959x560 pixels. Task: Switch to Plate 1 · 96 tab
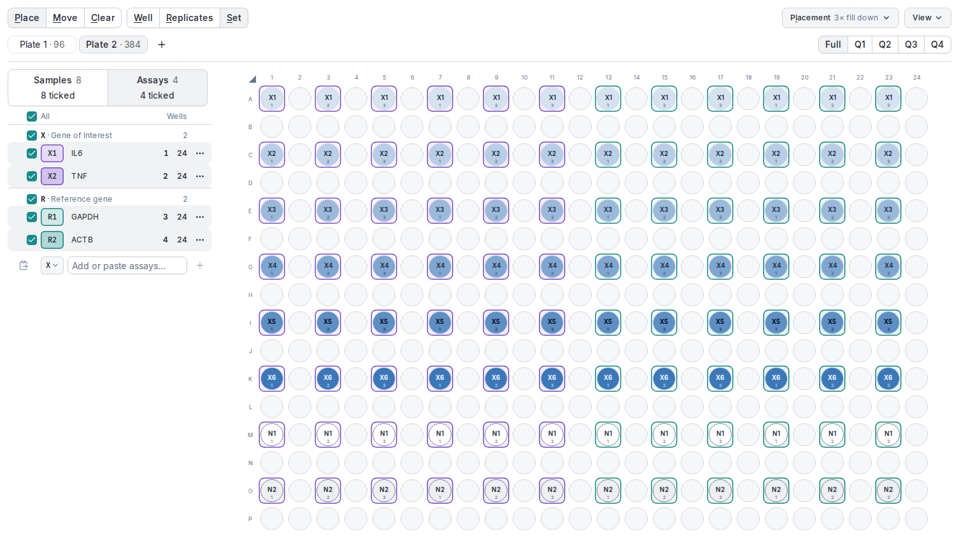click(42, 45)
